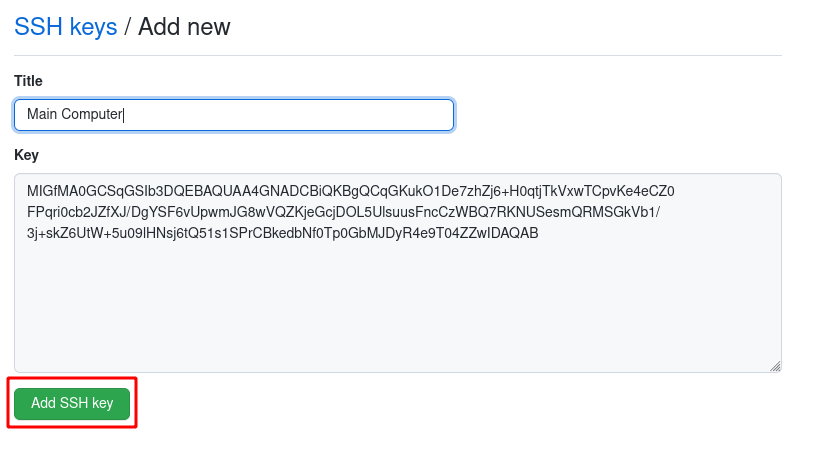This screenshot has height=449, width=825.
Task: Click the word SSH in the breadcrumb
Action: coord(39,26)
